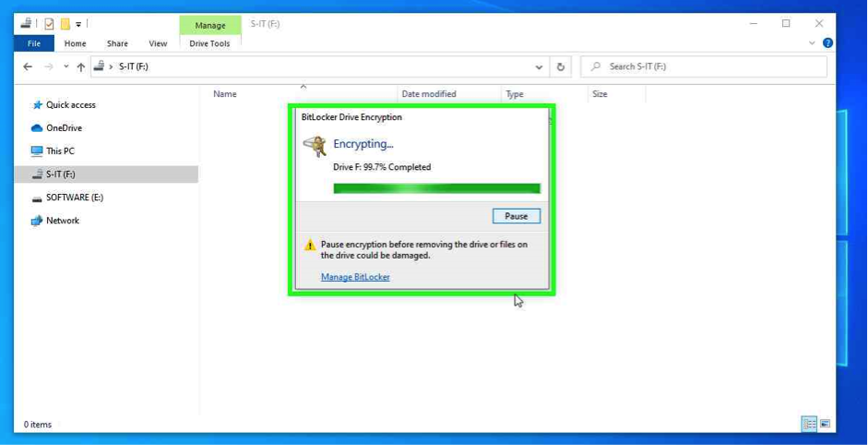
Task: Switch to Details view icon in status bar
Action: point(809,424)
